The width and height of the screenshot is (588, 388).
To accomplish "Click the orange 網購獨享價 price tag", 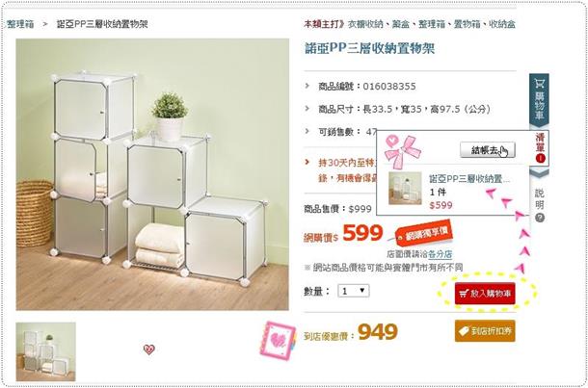I will 424,233.
